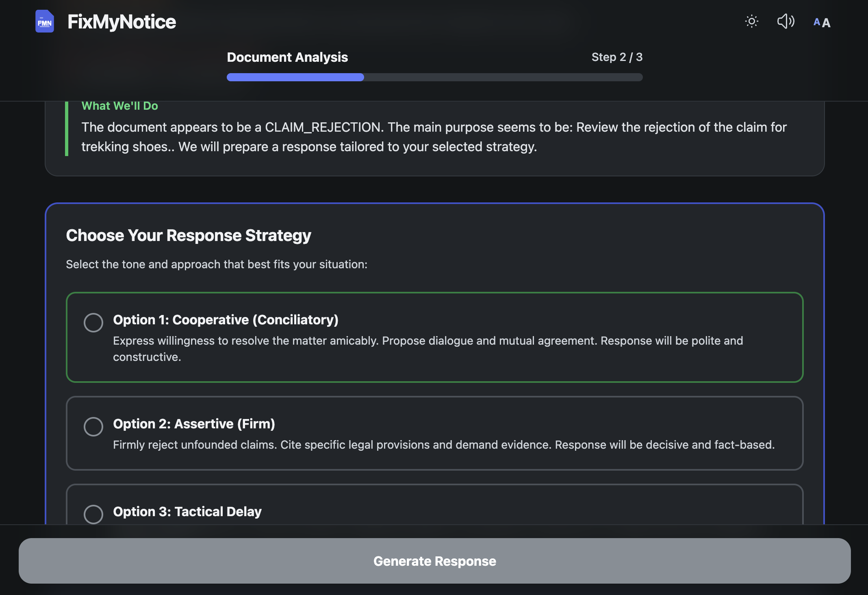This screenshot has height=595, width=868.
Task: Select Option 3 Tactical Delay radio button
Action: [93, 514]
